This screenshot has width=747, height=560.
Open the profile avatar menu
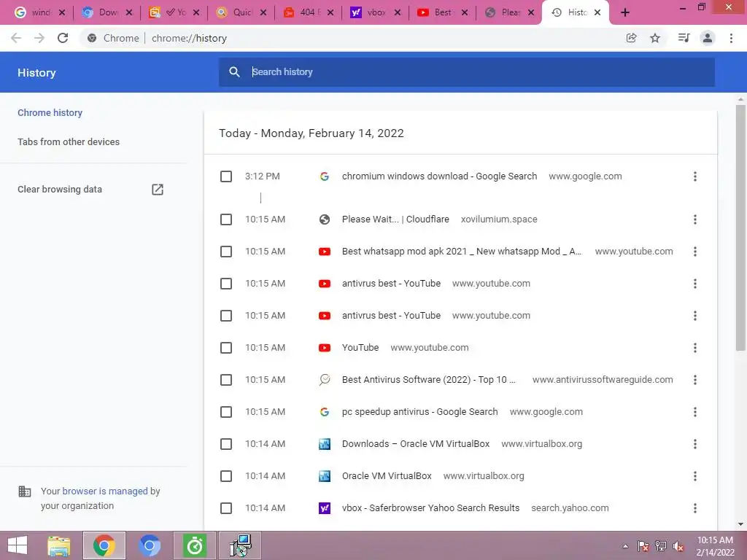pos(708,38)
